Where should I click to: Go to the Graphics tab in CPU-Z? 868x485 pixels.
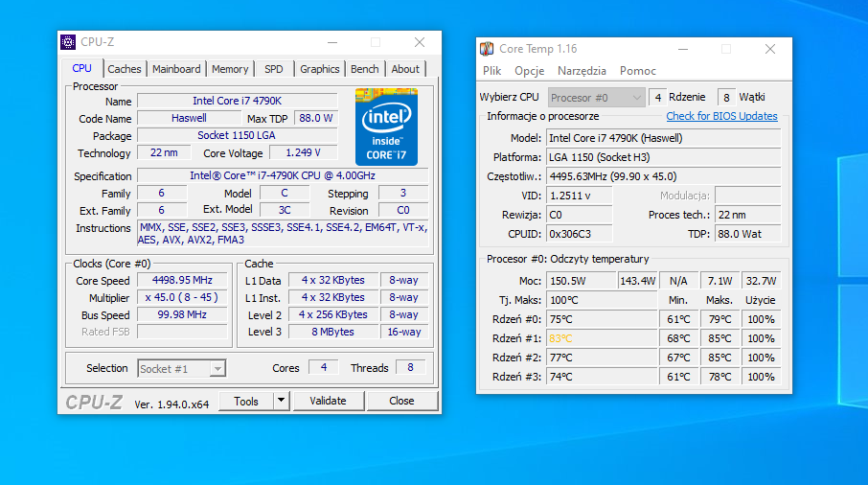[x=319, y=69]
